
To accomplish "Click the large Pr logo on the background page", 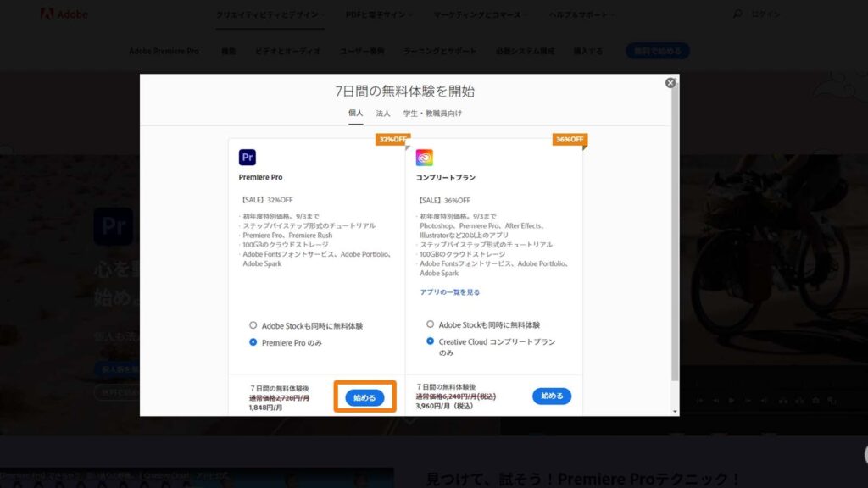I will tap(113, 226).
